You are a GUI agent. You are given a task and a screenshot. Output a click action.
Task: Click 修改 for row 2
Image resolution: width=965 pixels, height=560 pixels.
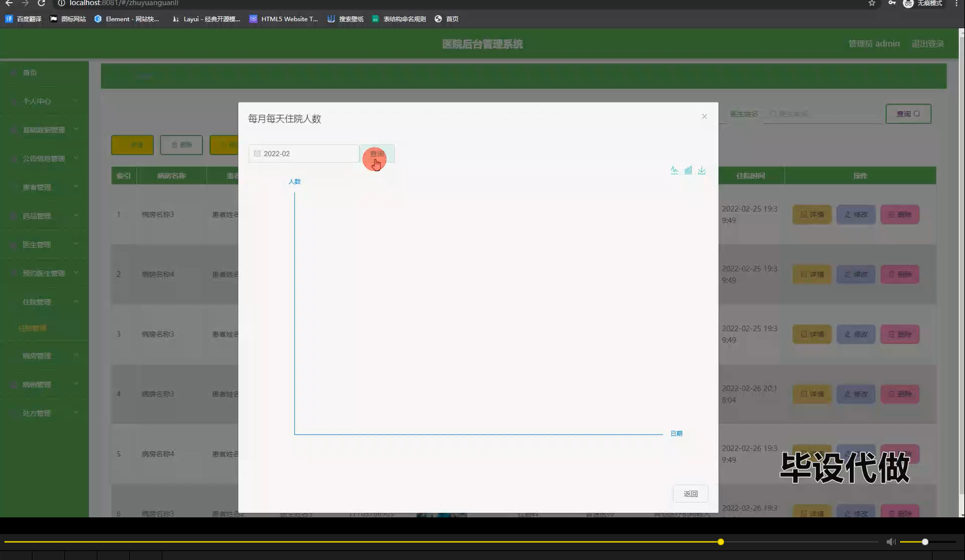tap(856, 274)
